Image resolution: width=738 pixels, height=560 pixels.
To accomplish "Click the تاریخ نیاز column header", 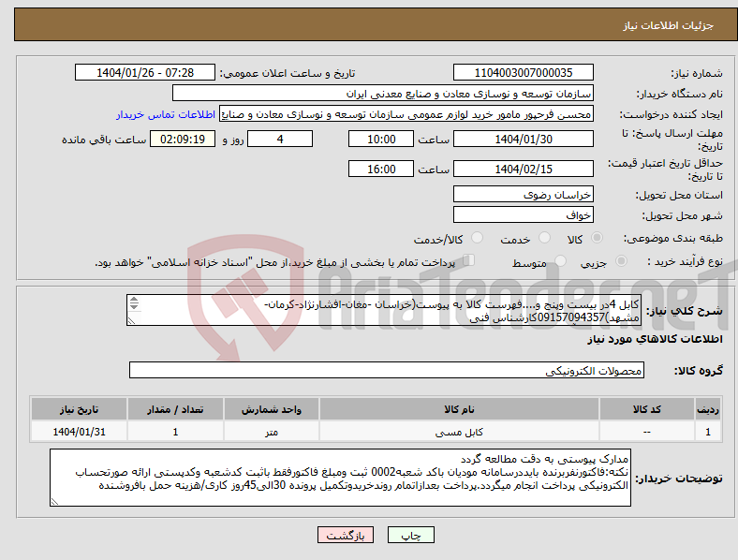I will tap(79, 409).
